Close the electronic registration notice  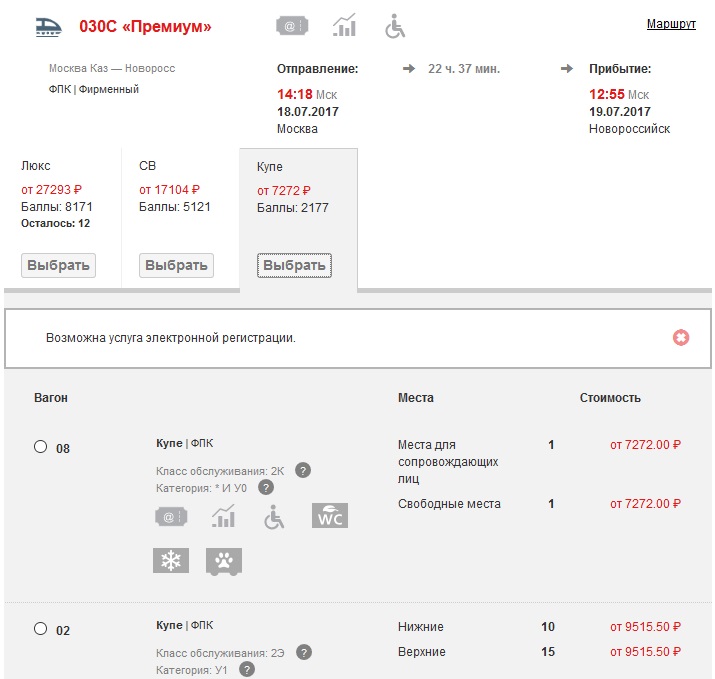tap(681, 338)
